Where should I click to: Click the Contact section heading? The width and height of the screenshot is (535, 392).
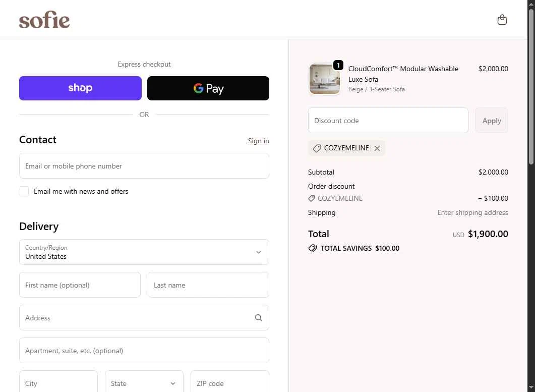tap(37, 140)
